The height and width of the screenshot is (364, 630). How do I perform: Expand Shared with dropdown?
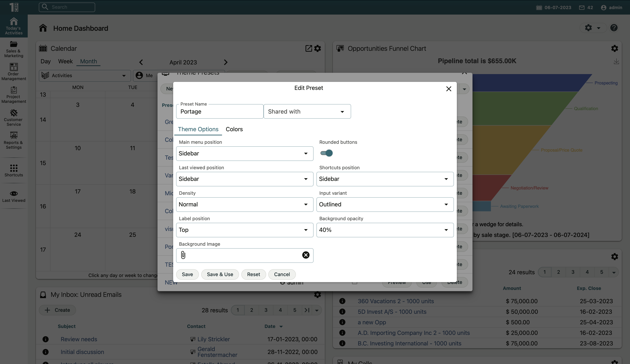click(307, 112)
